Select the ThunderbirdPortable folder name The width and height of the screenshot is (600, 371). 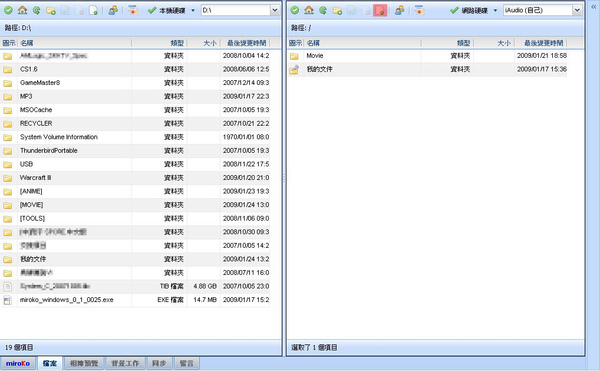(x=49, y=151)
